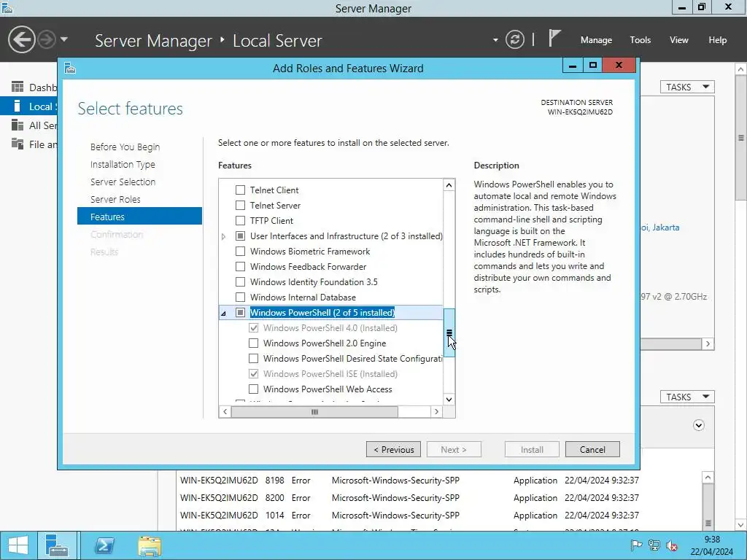Image resolution: width=747 pixels, height=560 pixels.
Task: Check Windows Biometric Framework
Action: pyautogui.click(x=241, y=251)
